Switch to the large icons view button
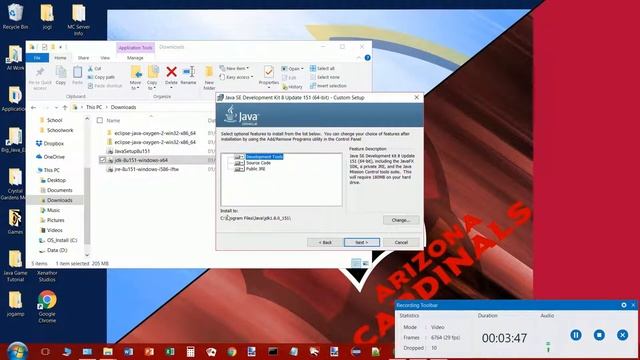This screenshot has width=640, height=360. 365,263
